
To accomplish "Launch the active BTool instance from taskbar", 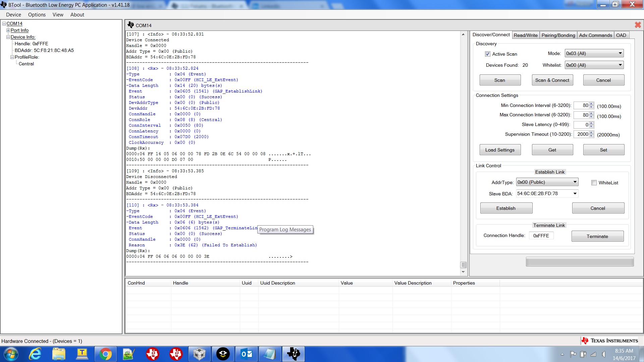I will (x=293, y=354).
